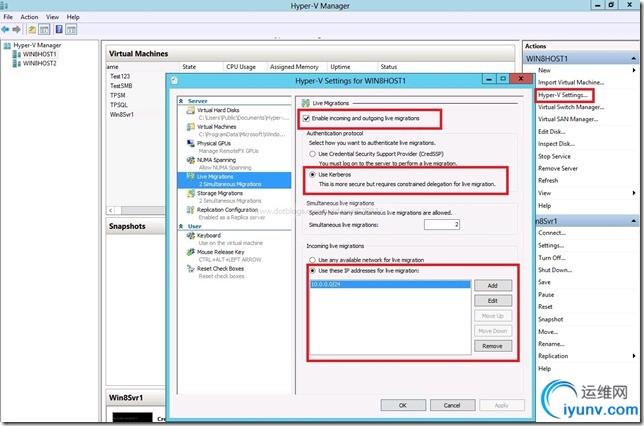Open the View menu
Screen dimensions: 644x426
(x=52, y=17)
